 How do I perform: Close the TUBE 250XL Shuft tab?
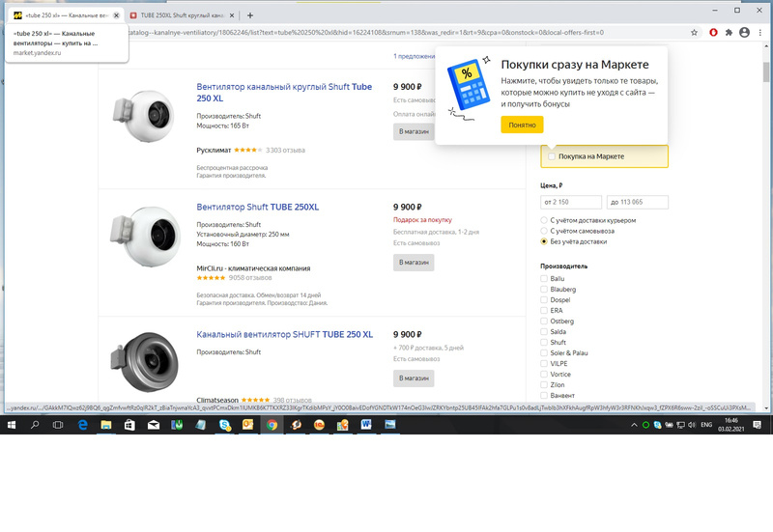pos(232,15)
